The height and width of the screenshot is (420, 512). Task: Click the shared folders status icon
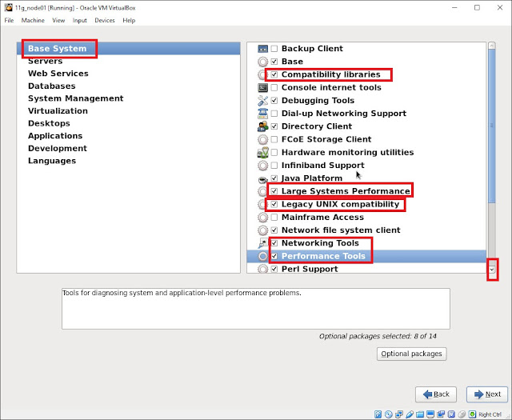419,414
